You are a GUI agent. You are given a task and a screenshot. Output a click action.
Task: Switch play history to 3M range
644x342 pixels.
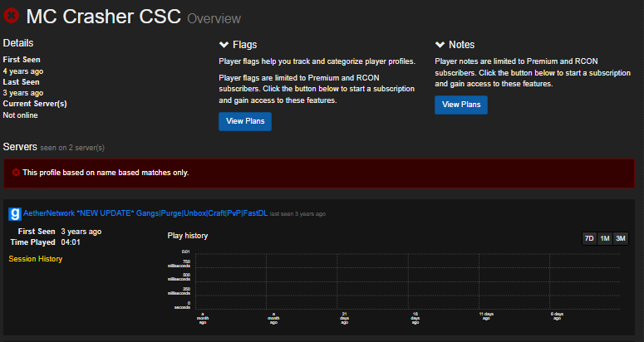click(x=621, y=238)
